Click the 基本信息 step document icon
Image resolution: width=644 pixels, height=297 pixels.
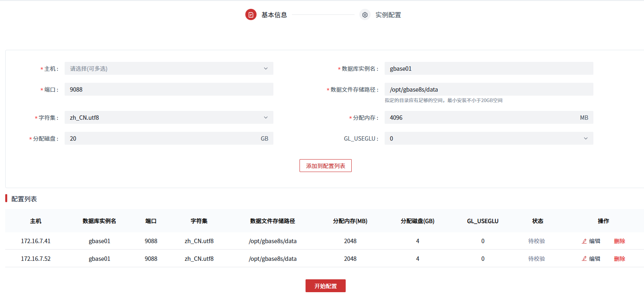pos(251,15)
